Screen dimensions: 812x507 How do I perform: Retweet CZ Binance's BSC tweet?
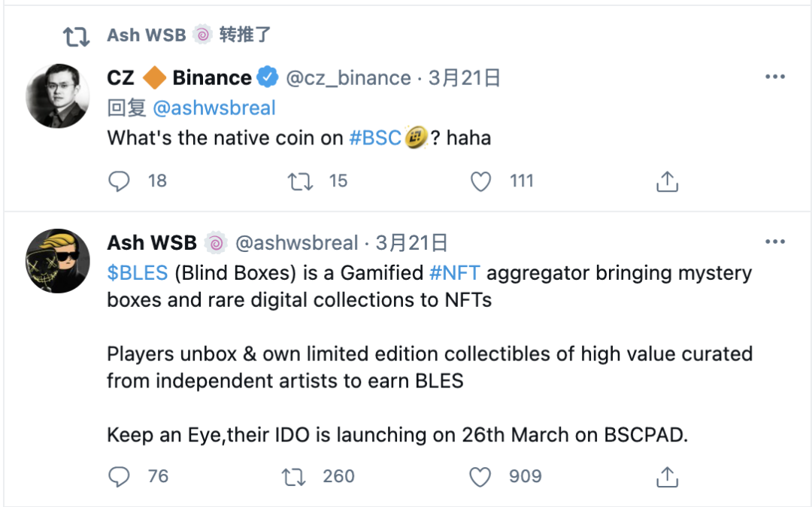[x=301, y=181]
